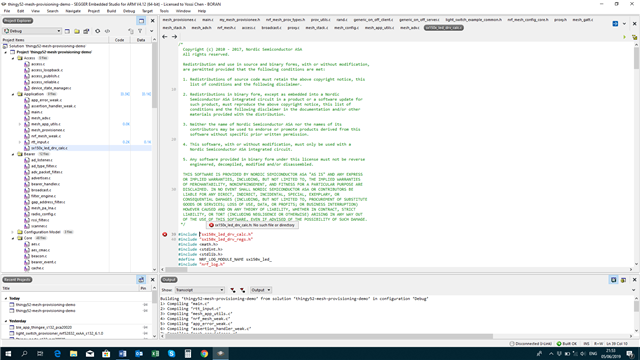Select device_state_manager.c in the project tree
This screenshot has height=360, width=640.
coord(51,88)
